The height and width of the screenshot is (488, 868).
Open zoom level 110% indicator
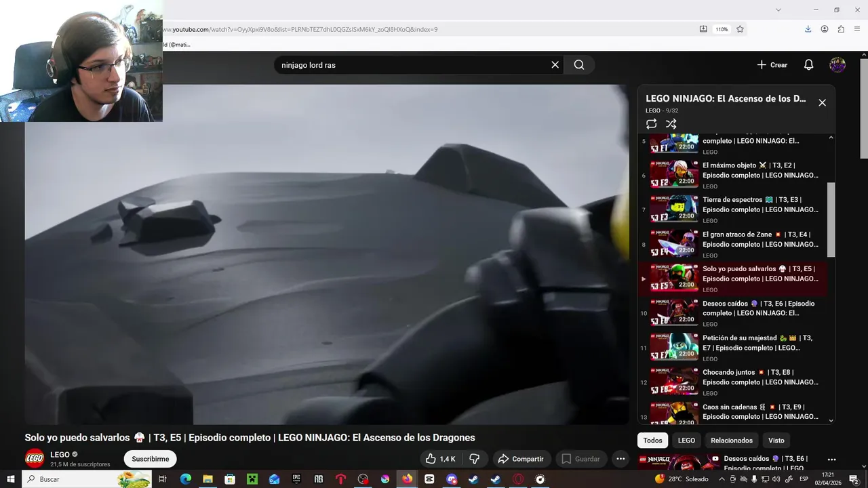[x=722, y=29]
